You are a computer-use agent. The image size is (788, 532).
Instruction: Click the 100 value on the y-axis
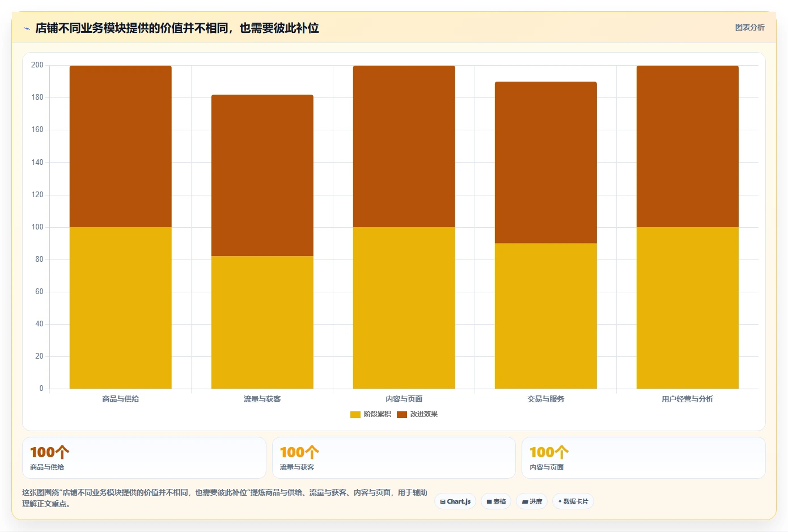pos(37,227)
